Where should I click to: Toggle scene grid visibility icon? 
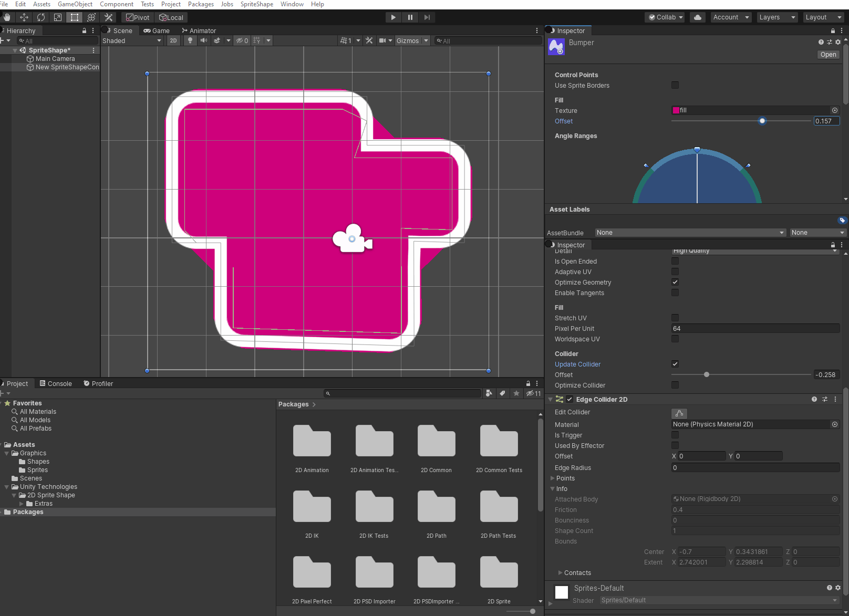(256, 40)
